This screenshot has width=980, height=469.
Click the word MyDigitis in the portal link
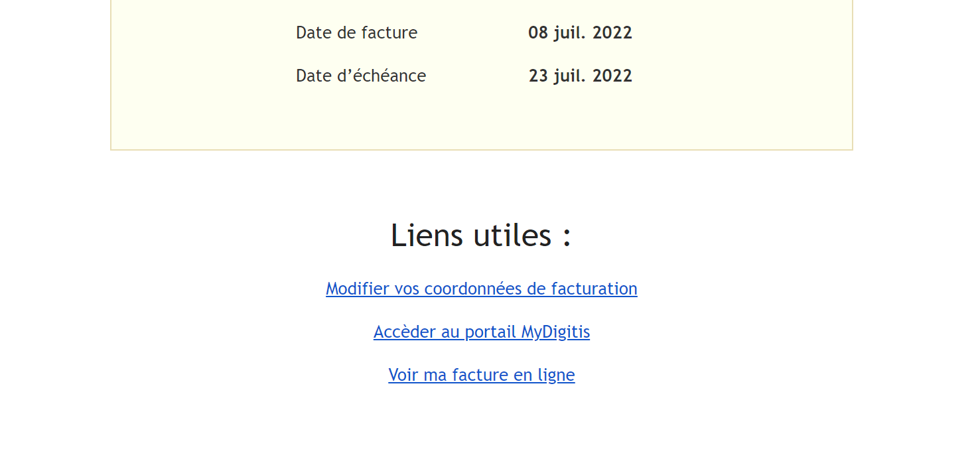click(555, 332)
